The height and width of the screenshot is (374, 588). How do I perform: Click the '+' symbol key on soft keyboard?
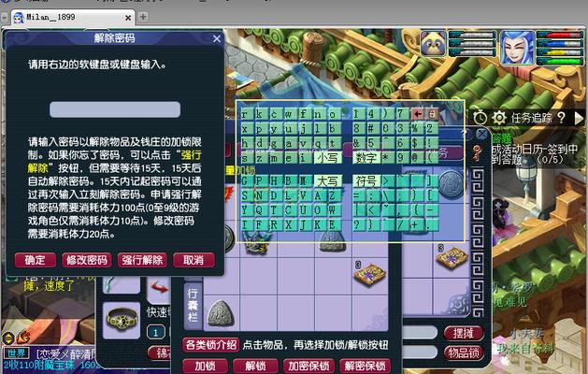(415, 224)
